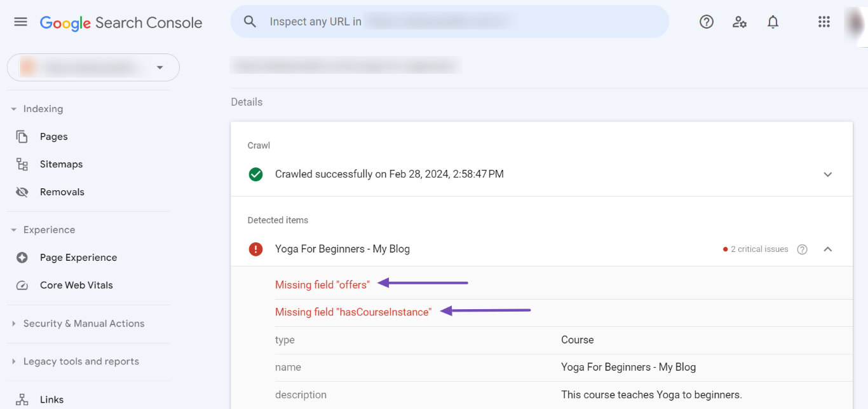Click the Sitemaps icon in sidebar
Screen dimensions: 868x409
click(22, 164)
